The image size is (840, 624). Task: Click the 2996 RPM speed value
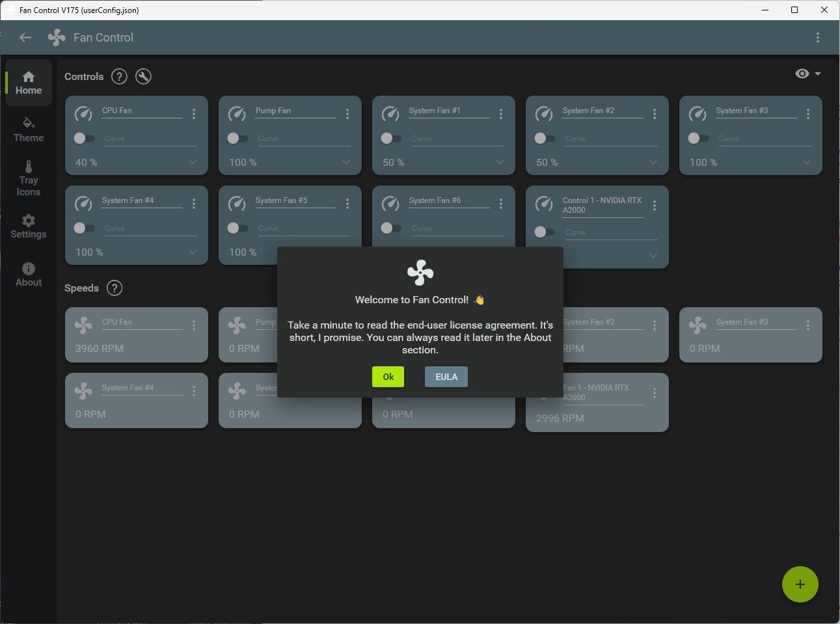[560, 418]
